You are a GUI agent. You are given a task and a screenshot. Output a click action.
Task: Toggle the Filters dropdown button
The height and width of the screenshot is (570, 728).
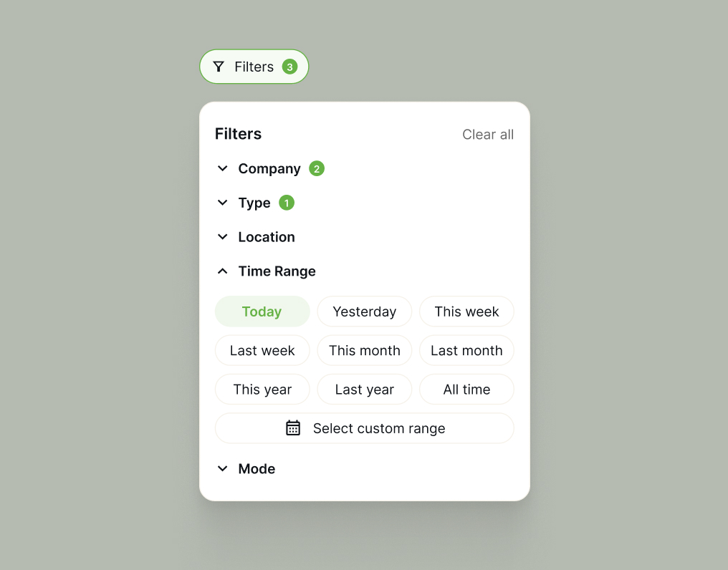click(x=254, y=67)
